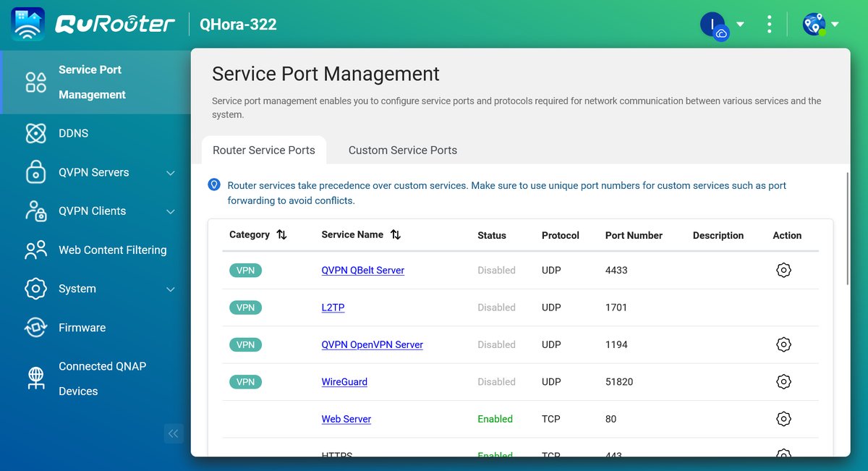Expand QVPN Clients submenu

pyautogui.click(x=171, y=211)
